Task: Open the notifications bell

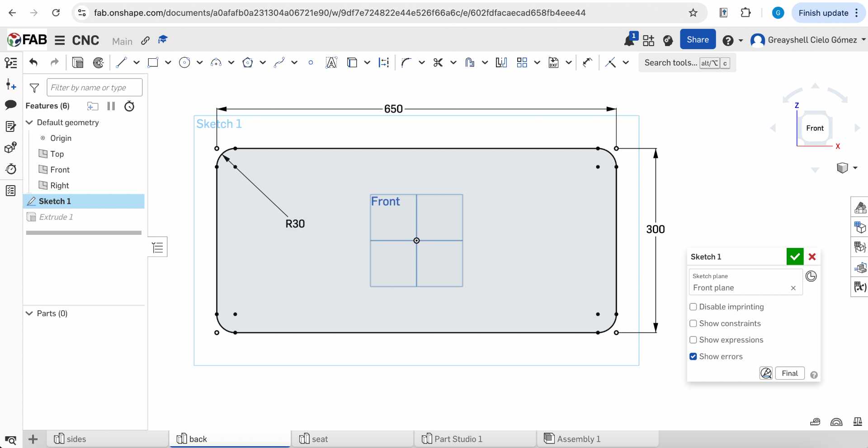Action: pyautogui.click(x=629, y=40)
